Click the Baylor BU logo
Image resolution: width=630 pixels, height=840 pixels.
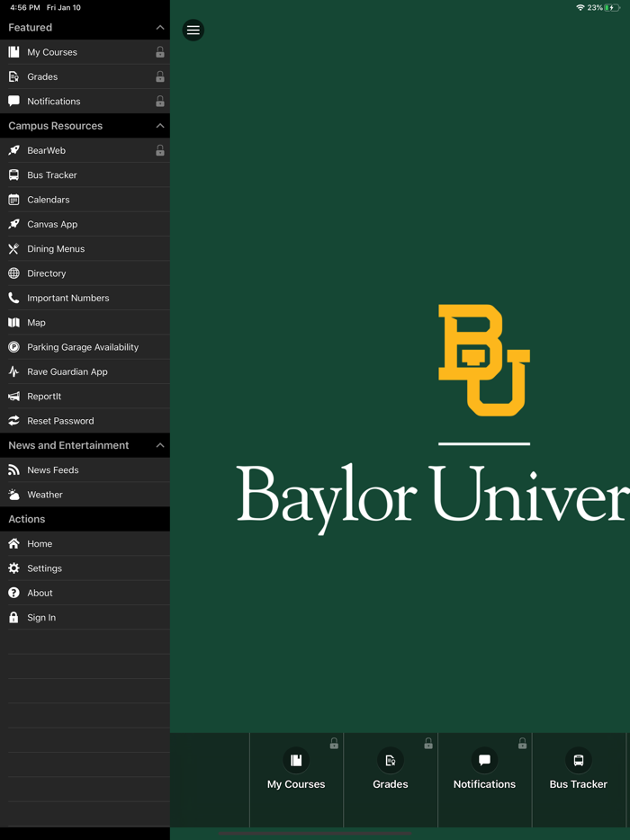coord(484,360)
